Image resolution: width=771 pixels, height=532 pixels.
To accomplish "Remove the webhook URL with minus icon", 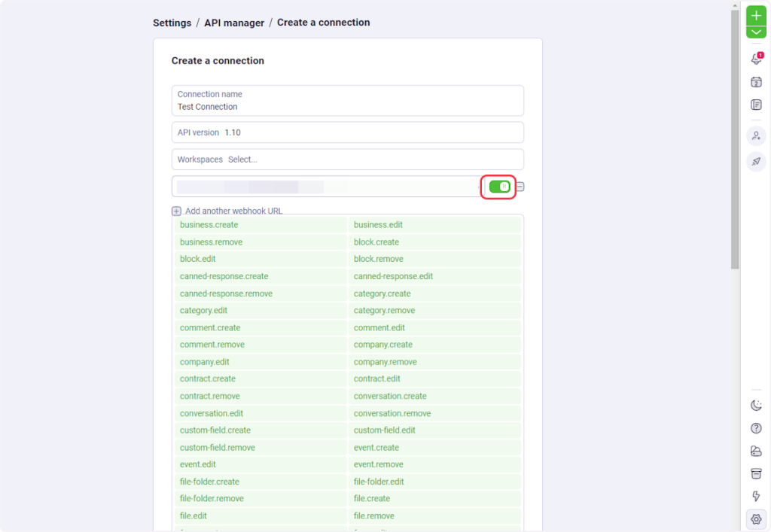I will [520, 187].
